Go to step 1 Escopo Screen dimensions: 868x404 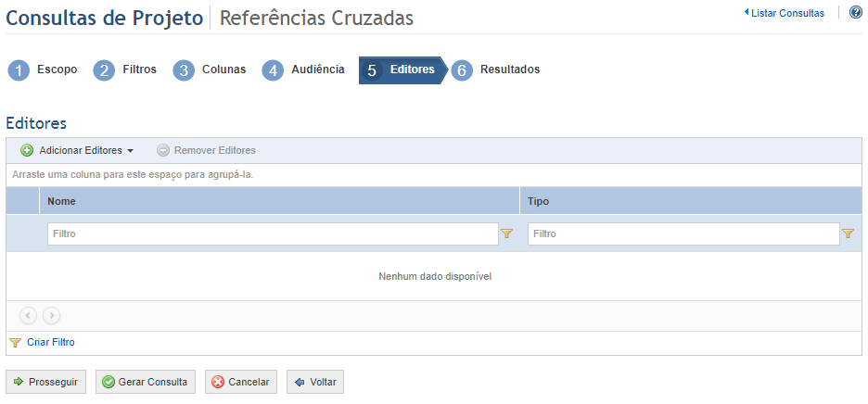pyautogui.click(x=43, y=70)
